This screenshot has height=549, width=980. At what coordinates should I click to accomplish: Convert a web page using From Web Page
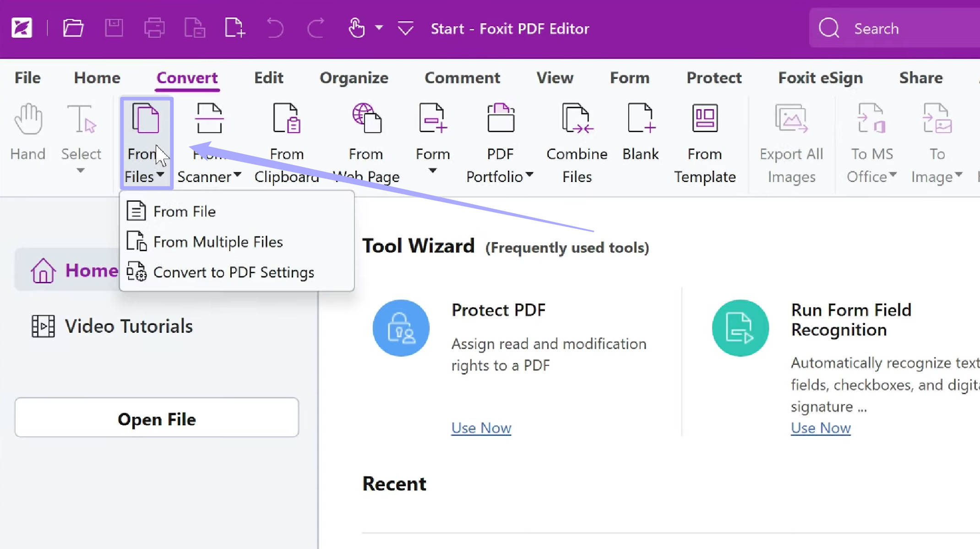(x=365, y=137)
